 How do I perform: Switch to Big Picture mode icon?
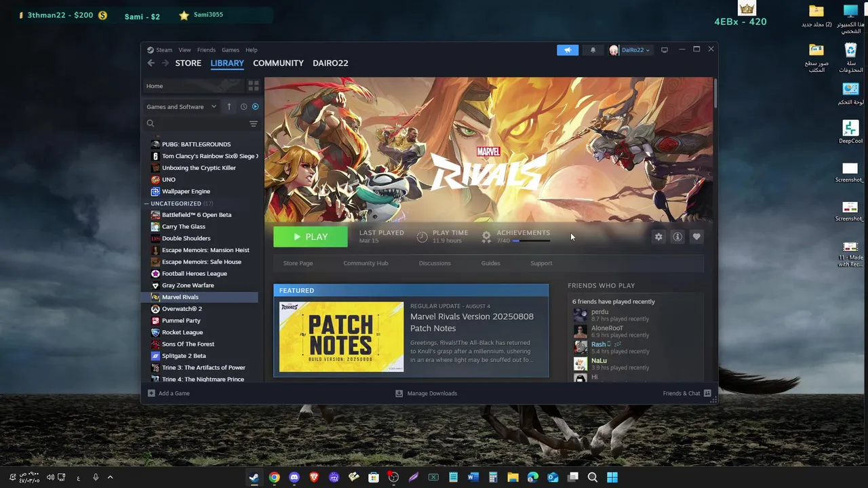(x=665, y=49)
